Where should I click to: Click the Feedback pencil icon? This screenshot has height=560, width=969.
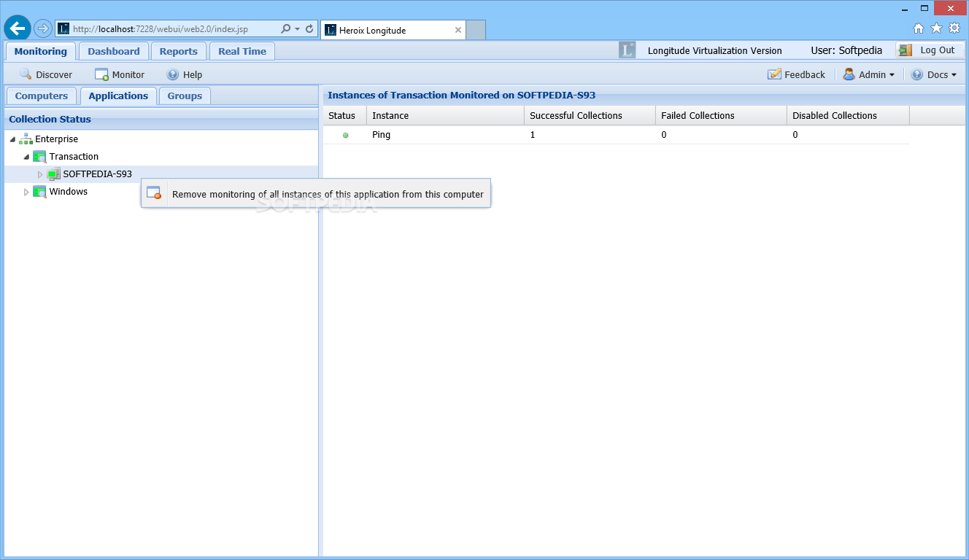(774, 74)
